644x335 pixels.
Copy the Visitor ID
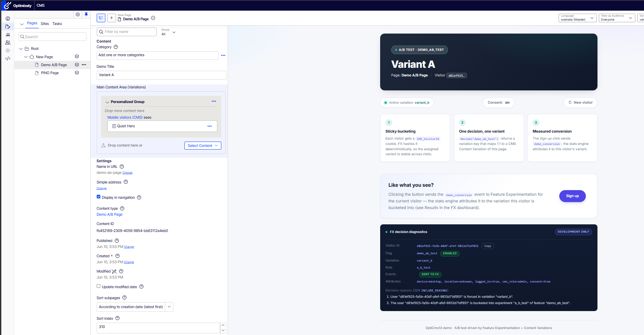[x=487, y=246]
